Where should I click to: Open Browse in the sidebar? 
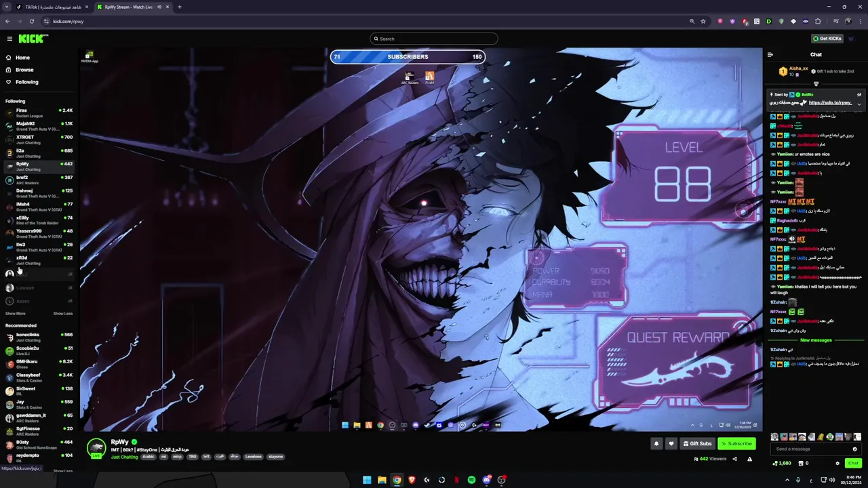(24, 70)
